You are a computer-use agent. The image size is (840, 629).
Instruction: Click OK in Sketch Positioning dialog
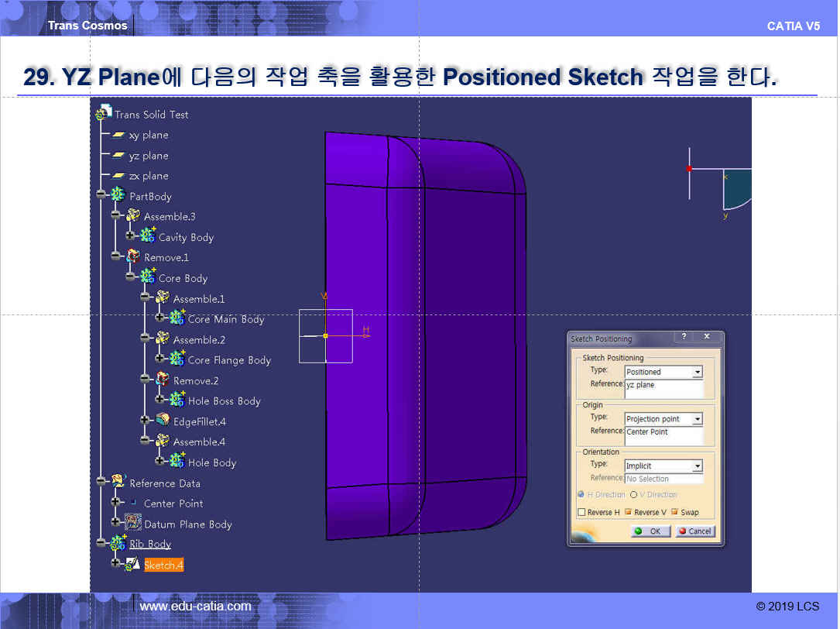tap(650, 531)
